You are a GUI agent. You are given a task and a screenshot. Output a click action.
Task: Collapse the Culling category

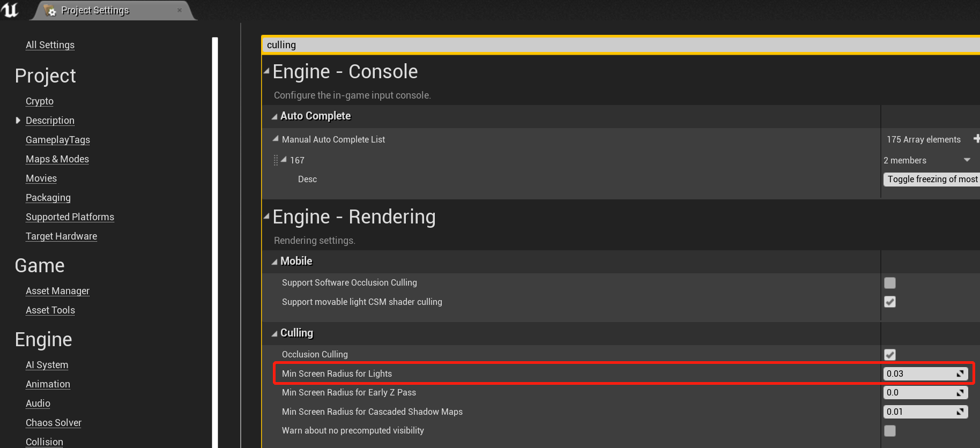[274, 333]
